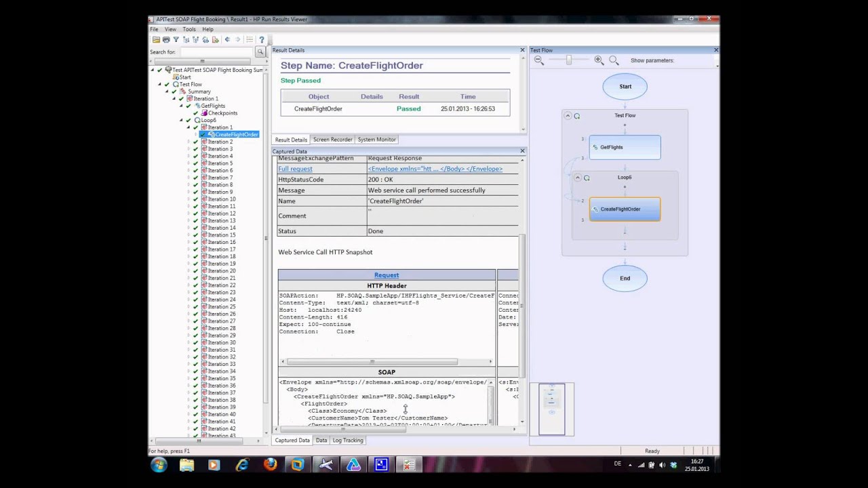Click the Request heading link
This screenshot has width=868, height=488.
(x=387, y=275)
